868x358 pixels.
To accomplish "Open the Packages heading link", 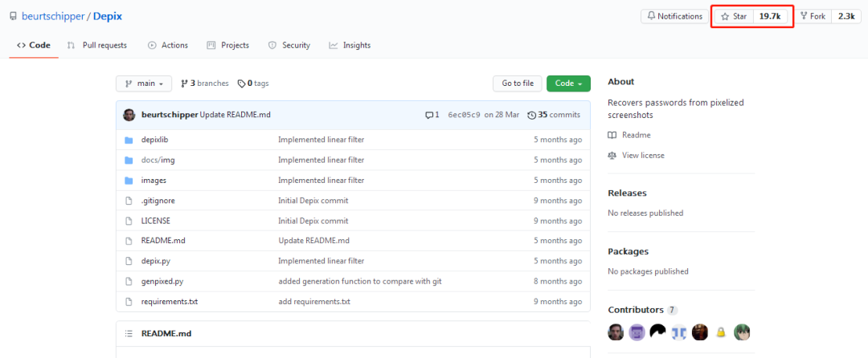I will (x=628, y=251).
